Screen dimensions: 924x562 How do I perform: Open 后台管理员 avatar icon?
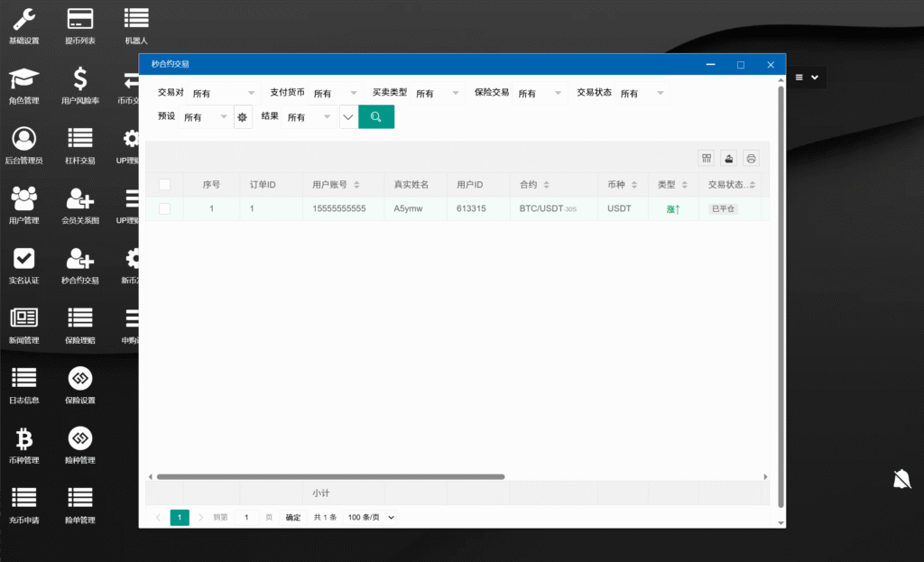click(x=24, y=139)
